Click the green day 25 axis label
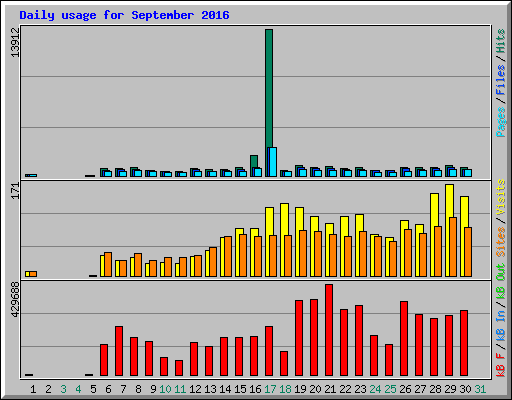512x400 pixels. pyautogui.click(x=390, y=389)
